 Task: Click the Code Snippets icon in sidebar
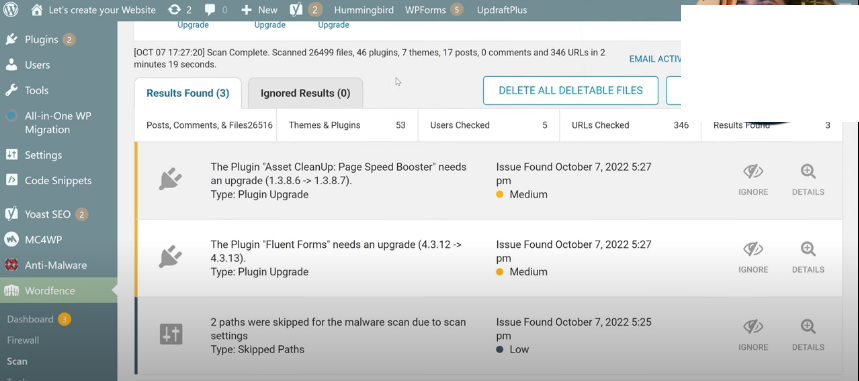click(x=11, y=180)
